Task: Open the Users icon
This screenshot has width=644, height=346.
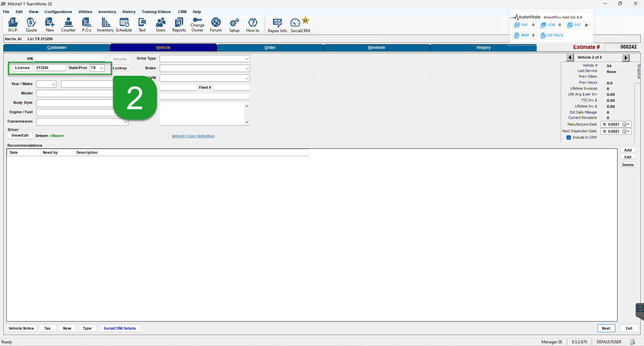Action: 161,25
